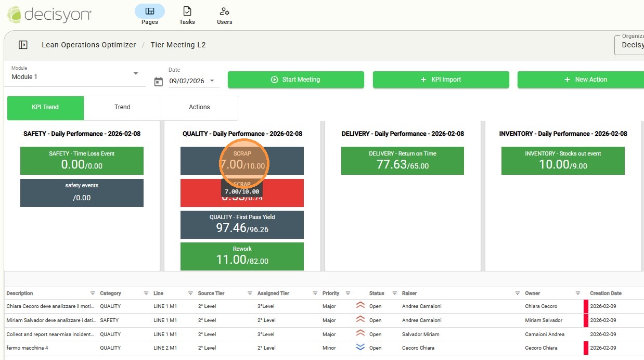Open the Organization dropdown
This screenshot has height=360, width=644.
coord(632,45)
